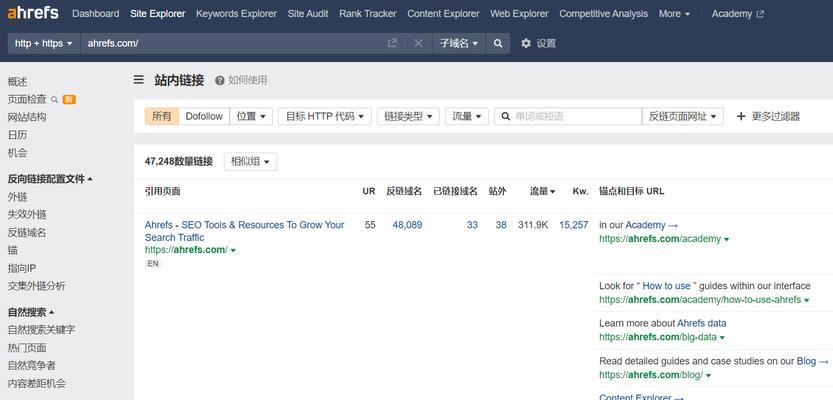
Task: Open Competitive Analysis
Action: [604, 14]
